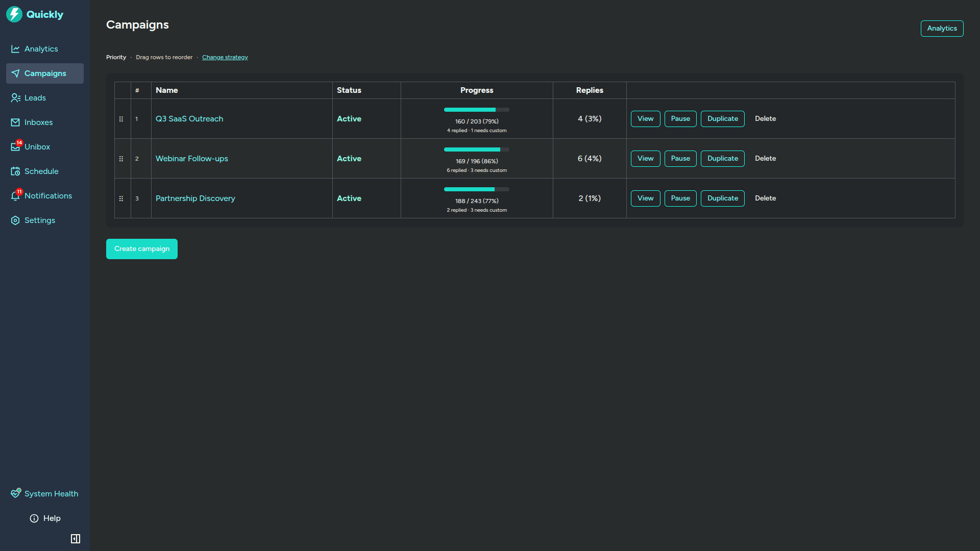This screenshot has height=551, width=980.
Task: Duplicate the Q3 SaaS Outreach campaign
Action: click(723, 119)
